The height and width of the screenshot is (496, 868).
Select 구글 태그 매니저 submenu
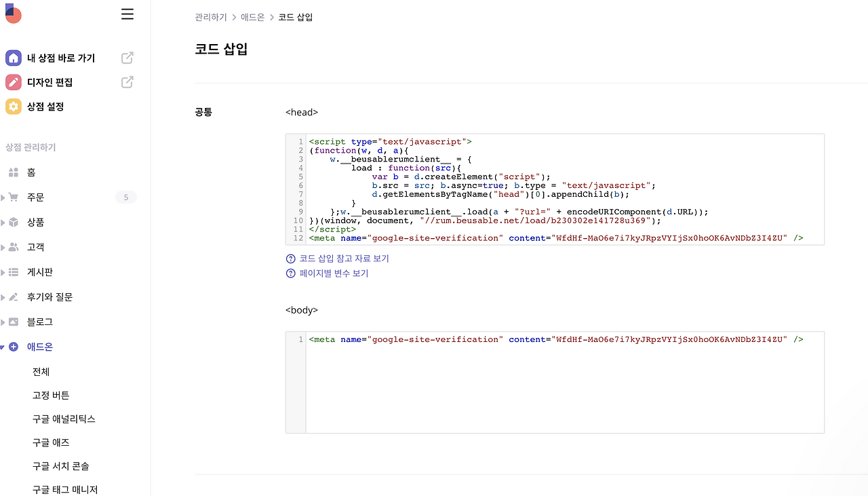click(x=65, y=489)
